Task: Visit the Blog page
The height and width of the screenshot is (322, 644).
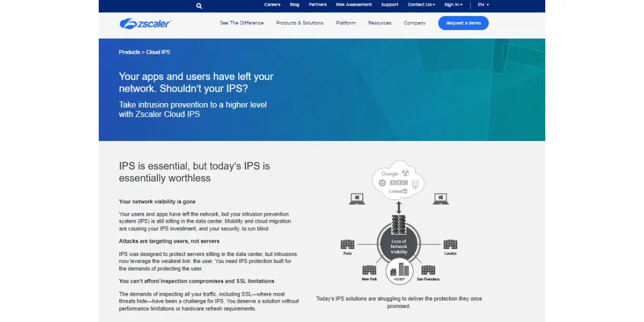Action: [x=295, y=5]
